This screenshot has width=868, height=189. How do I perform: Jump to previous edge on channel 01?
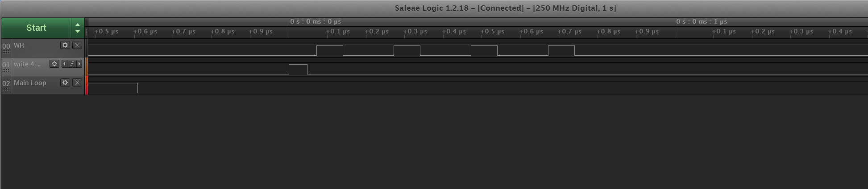coord(65,64)
